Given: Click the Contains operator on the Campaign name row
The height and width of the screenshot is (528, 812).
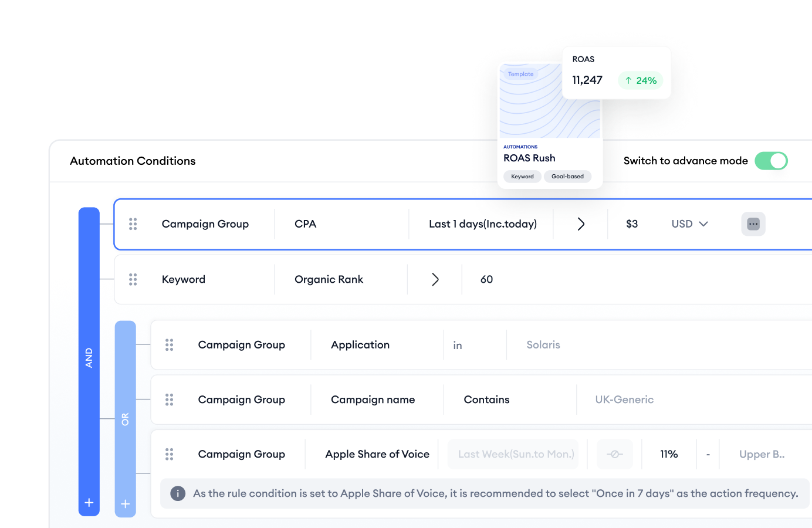Looking at the screenshot, I should point(486,400).
